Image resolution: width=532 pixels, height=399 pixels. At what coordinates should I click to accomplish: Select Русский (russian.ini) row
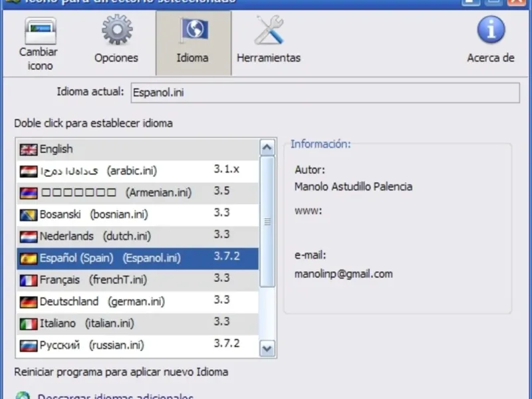click(138, 345)
